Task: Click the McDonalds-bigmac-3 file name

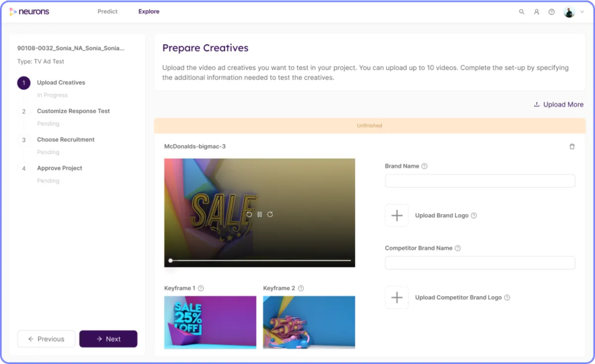Action: click(x=195, y=147)
